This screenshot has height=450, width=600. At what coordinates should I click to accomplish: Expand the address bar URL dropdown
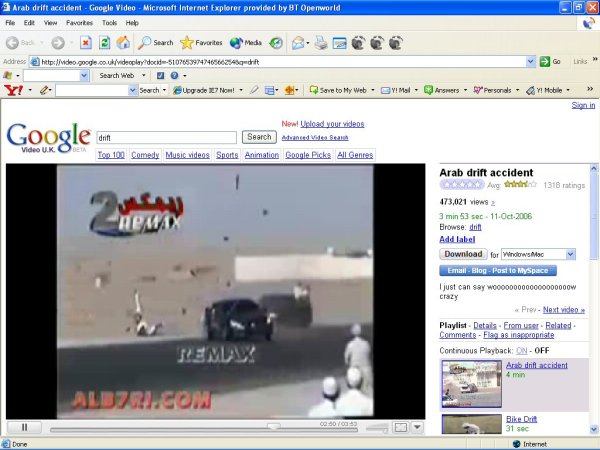click(531, 61)
